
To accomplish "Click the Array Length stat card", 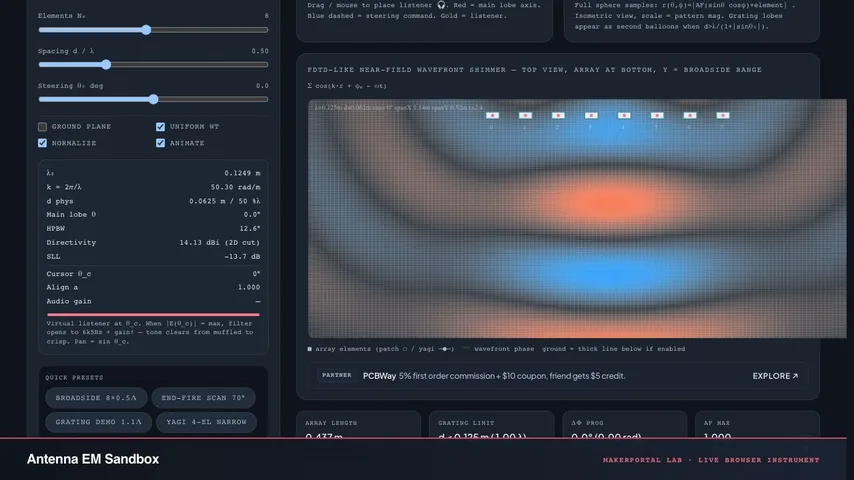I will coord(358,425).
